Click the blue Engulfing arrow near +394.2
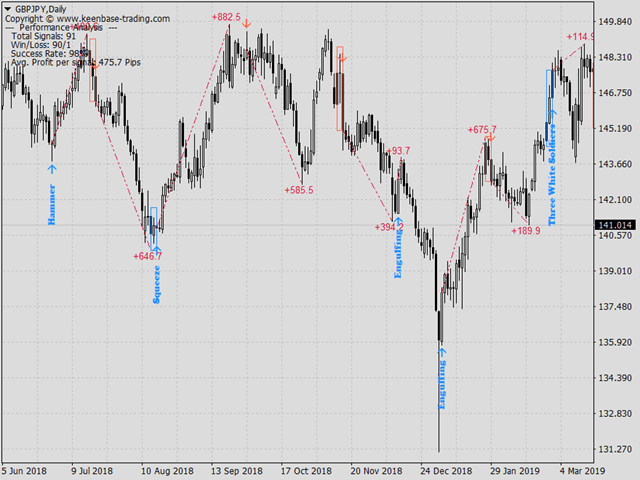This screenshot has width=640, height=480. click(x=399, y=221)
